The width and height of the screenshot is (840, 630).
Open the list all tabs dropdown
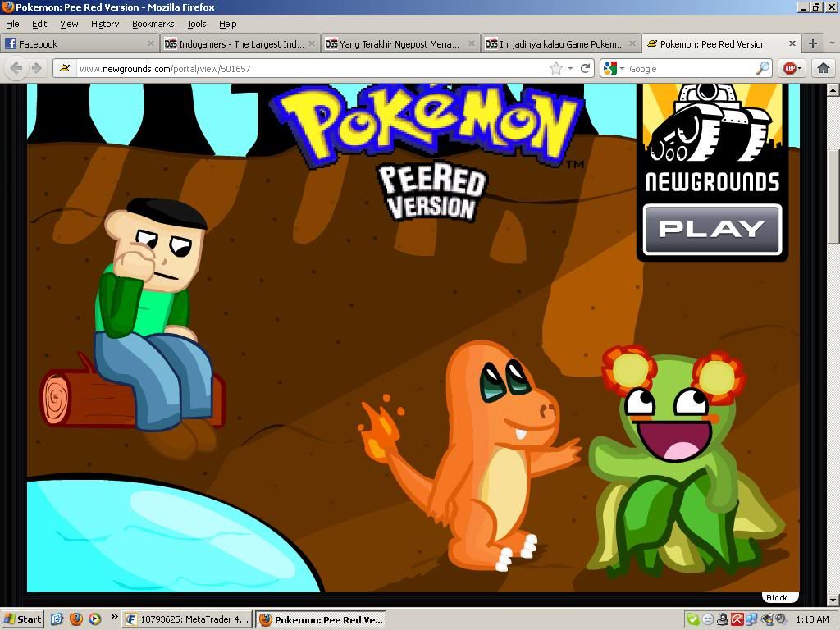click(x=832, y=43)
